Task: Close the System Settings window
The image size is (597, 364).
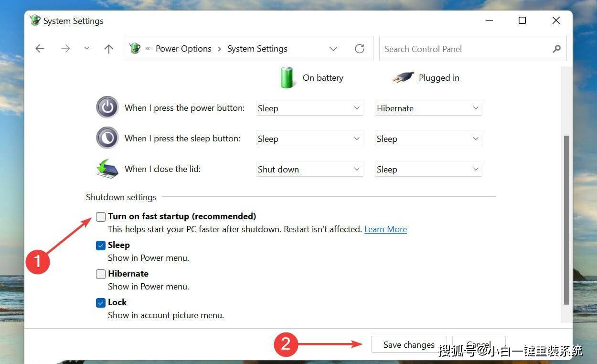Action: click(556, 21)
